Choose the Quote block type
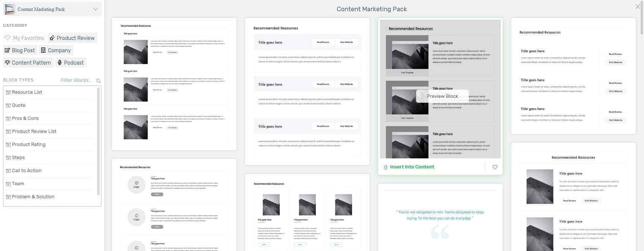The width and height of the screenshot is (644, 251). (x=50, y=105)
